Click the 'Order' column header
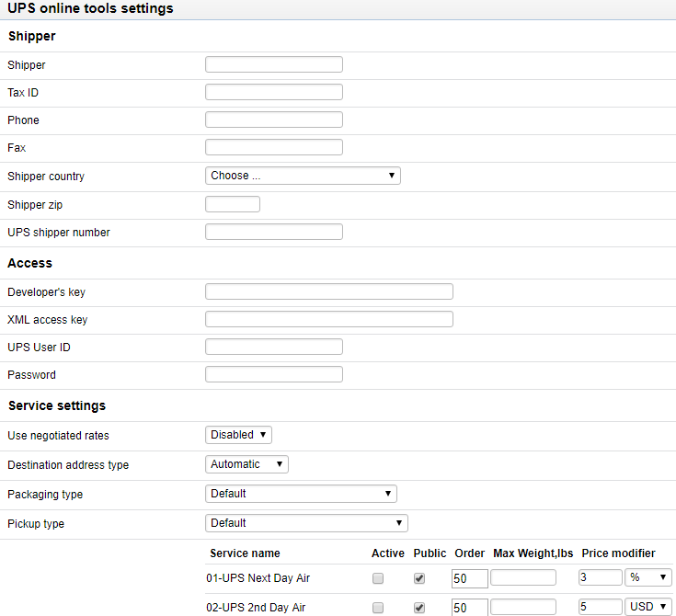This screenshot has height=616, width=676. pos(469,553)
